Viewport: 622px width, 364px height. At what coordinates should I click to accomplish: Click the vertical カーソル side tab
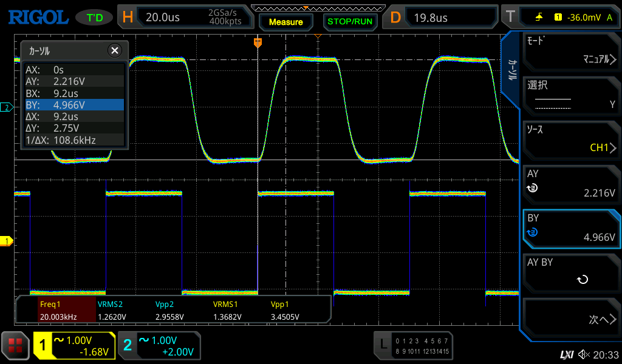pos(512,71)
